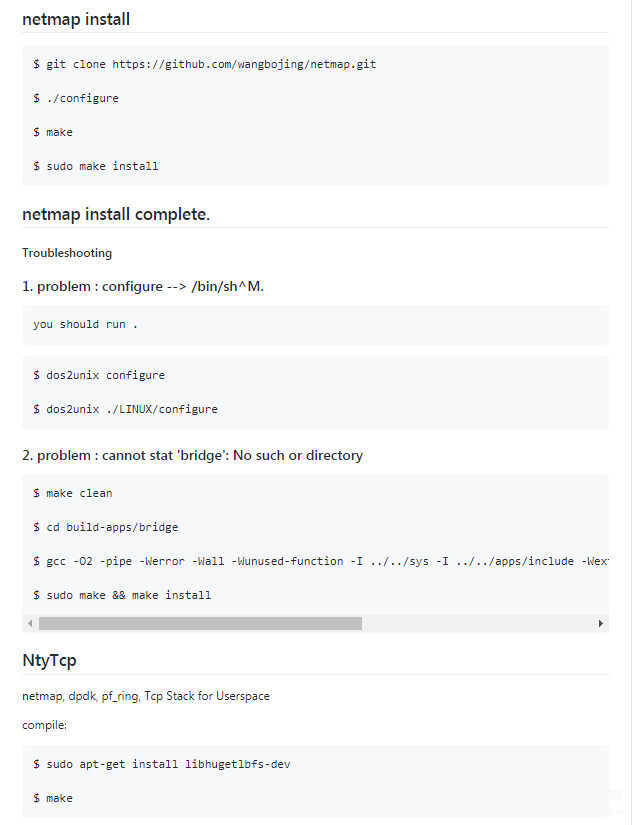Click the '/bin/sh^M' problem heading
The width and height of the screenshot is (633, 825).
click(143, 286)
